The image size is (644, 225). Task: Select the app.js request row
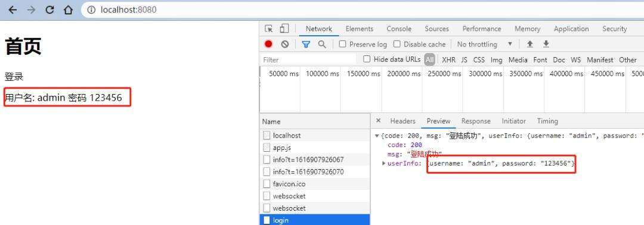[315, 148]
